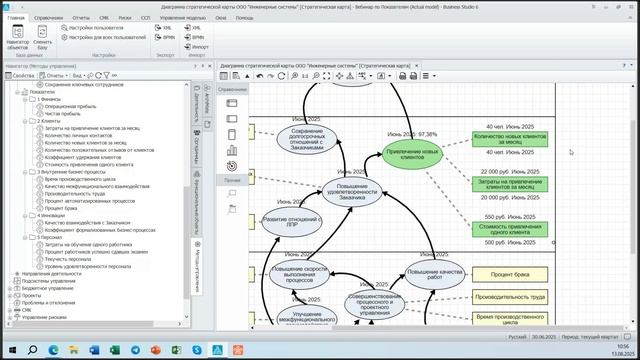Screen dimensions: 640x360
Task: Open Настройки пользователя in the ribbon
Action: [92, 28]
